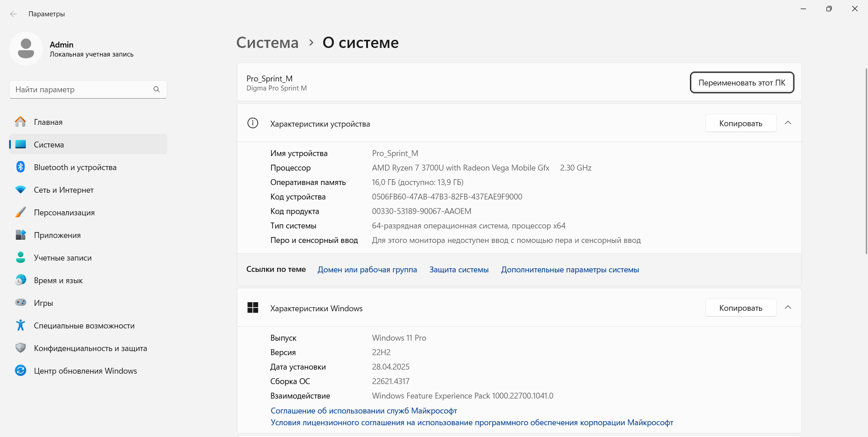The width and height of the screenshot is (868, 437).
Task: Click the back arrow icon in the title bar
Action: [x=14, y=14]
